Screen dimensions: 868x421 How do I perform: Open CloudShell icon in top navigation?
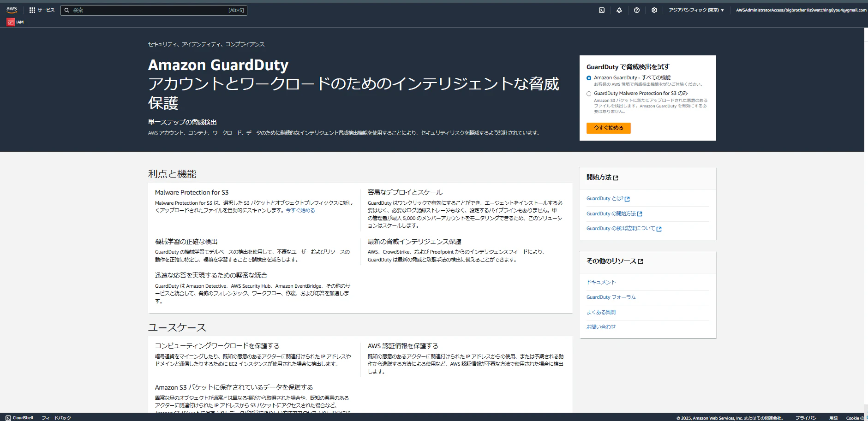(602, 10)
